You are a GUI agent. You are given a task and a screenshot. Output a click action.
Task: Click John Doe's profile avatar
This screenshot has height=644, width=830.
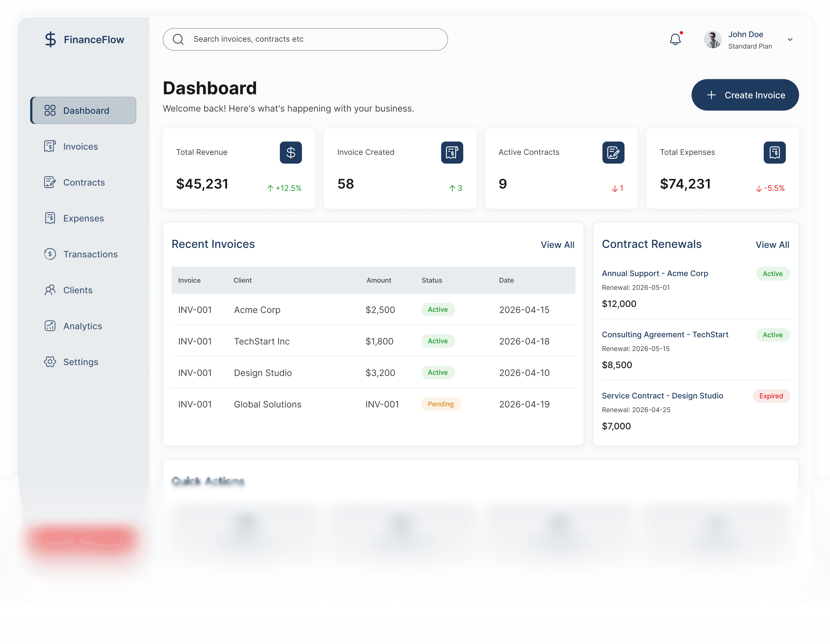pos(713,39)
